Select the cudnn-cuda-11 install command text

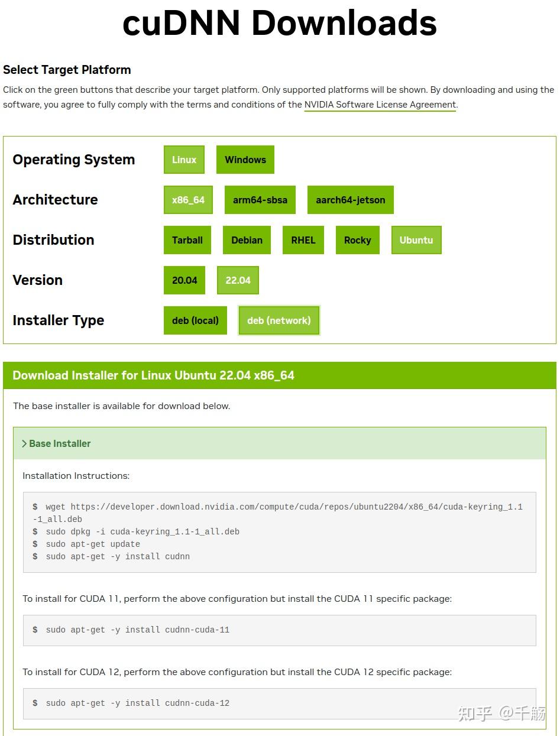[137, 630]
